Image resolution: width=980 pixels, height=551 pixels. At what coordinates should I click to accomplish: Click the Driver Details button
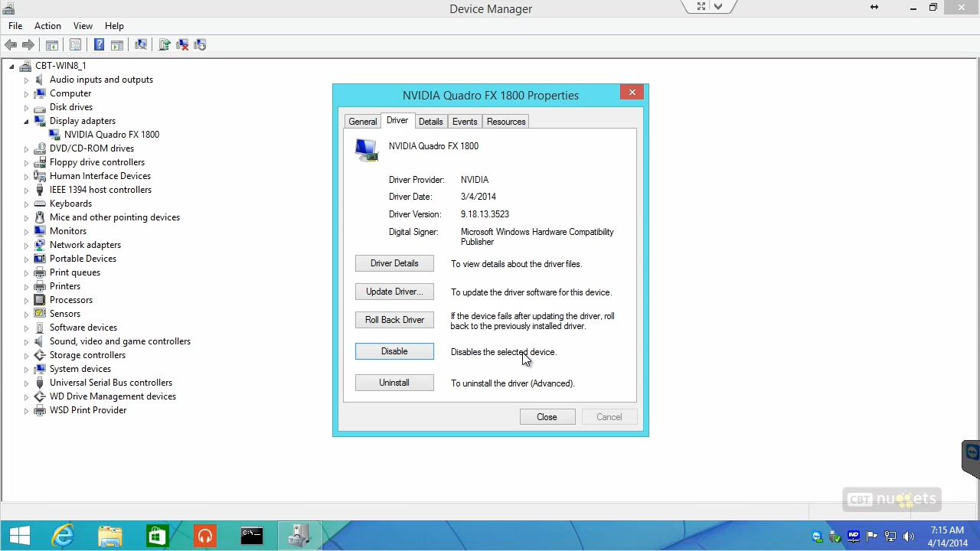coord(394,263)
